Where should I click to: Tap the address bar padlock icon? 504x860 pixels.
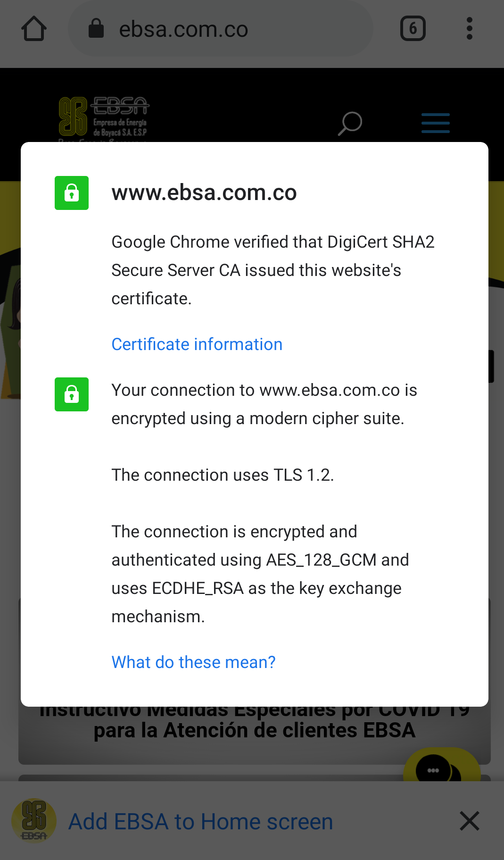(x=96, y=29)
